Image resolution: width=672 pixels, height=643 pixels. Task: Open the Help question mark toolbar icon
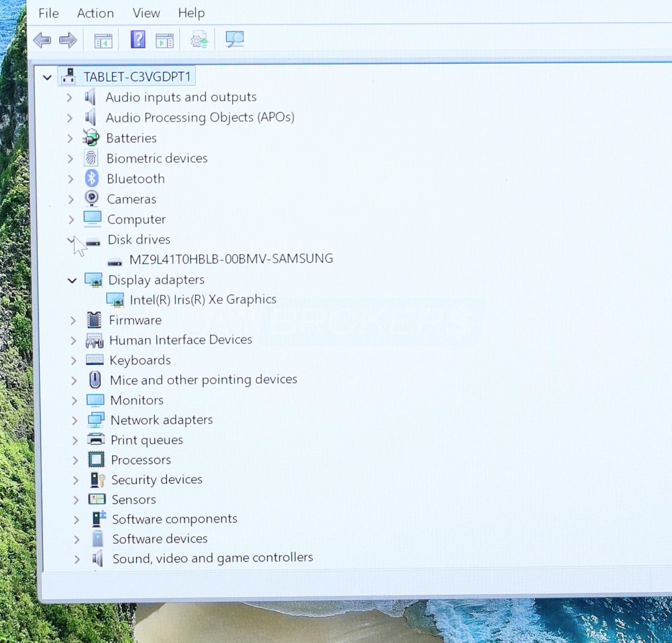tap(138, 40)
